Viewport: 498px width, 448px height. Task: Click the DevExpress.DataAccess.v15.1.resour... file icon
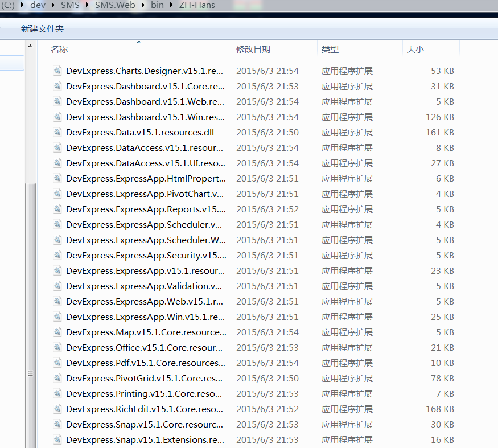pos(57,147)
